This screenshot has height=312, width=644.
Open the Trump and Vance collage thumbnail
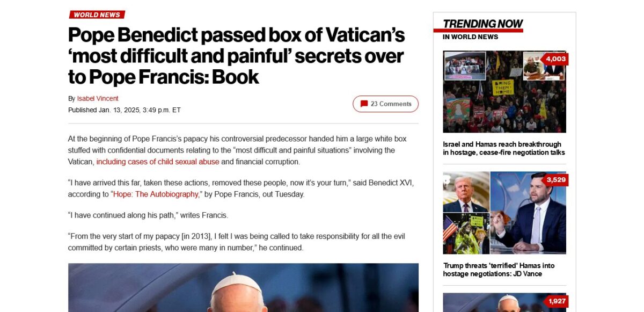tap(504, 213)
